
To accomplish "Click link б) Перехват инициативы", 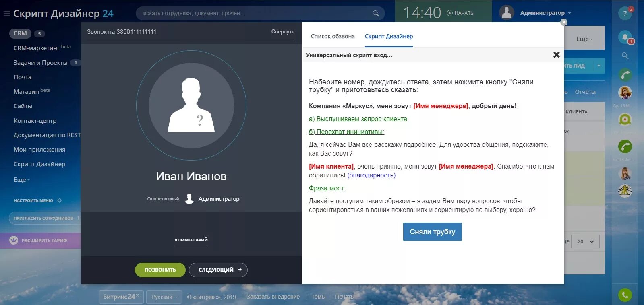I will pos(346,132).
